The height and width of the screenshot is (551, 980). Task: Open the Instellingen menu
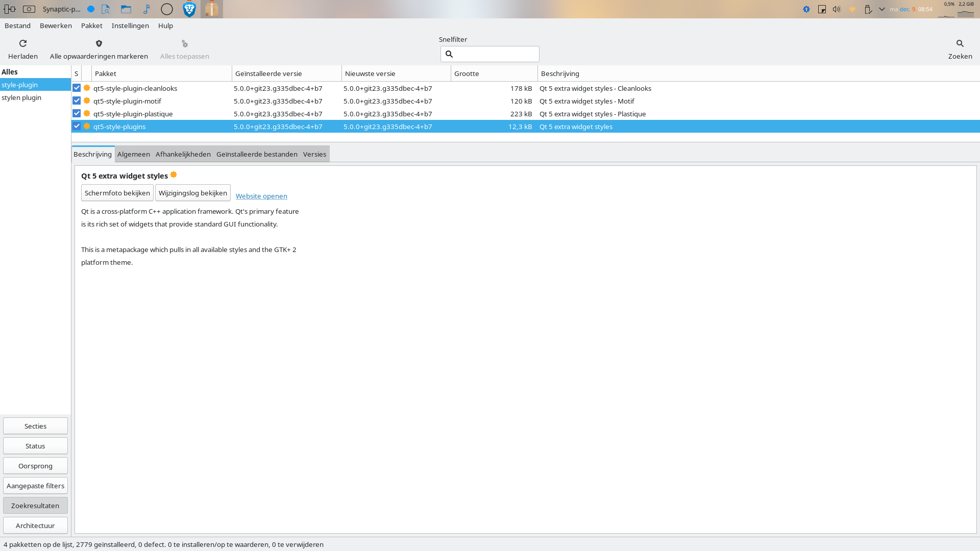point(130,26)
